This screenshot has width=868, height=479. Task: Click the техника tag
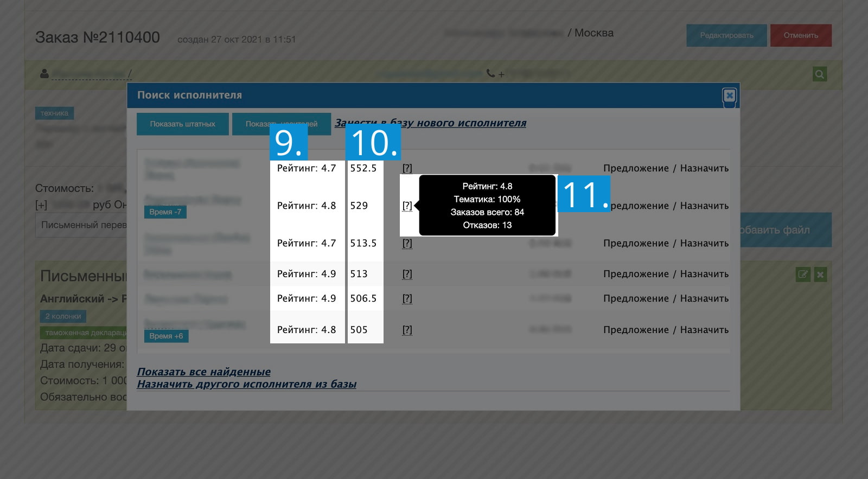(x=54, y=113)
